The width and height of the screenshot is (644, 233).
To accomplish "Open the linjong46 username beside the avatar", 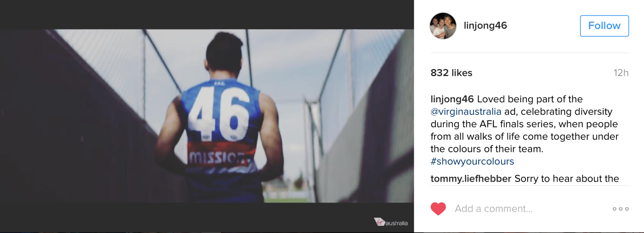I will [485, 25].
